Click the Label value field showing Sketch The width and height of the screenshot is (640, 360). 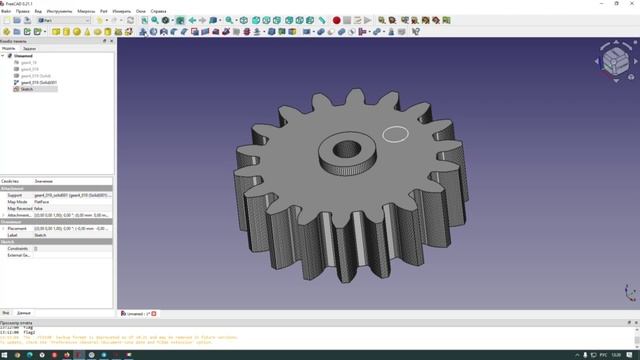72,236
